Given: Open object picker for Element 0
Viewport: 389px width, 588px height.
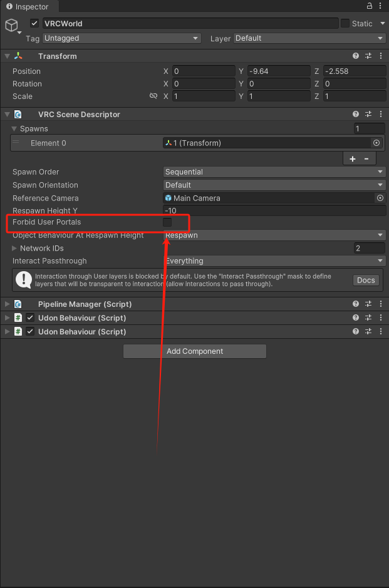Looking at the screenshot, I should (x=376, y=143).
